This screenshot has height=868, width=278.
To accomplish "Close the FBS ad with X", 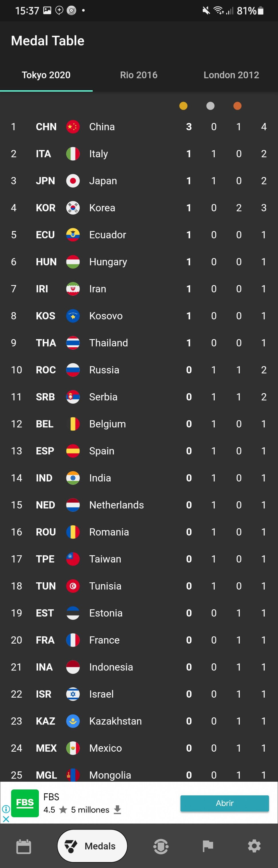I will click(x=6, y=819).
